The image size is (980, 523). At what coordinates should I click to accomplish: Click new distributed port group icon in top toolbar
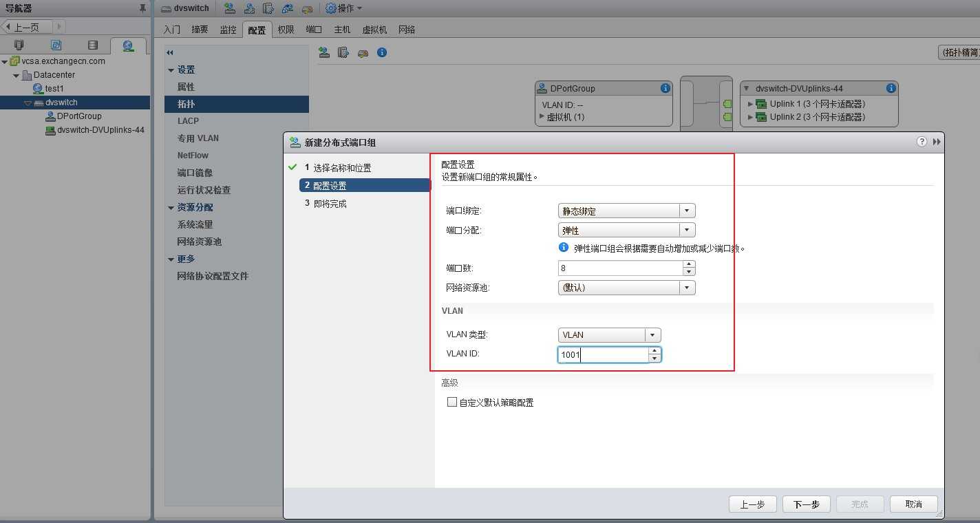click(x=230, y=8)
